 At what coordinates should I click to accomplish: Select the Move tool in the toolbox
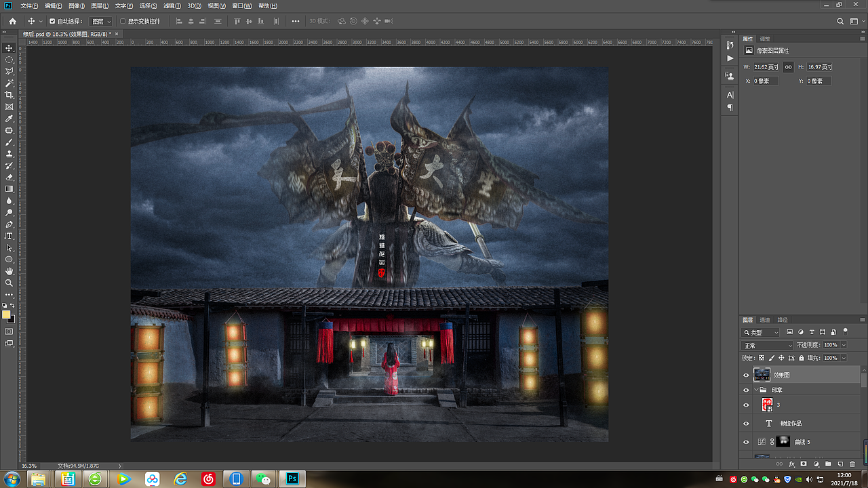point(9,48)
